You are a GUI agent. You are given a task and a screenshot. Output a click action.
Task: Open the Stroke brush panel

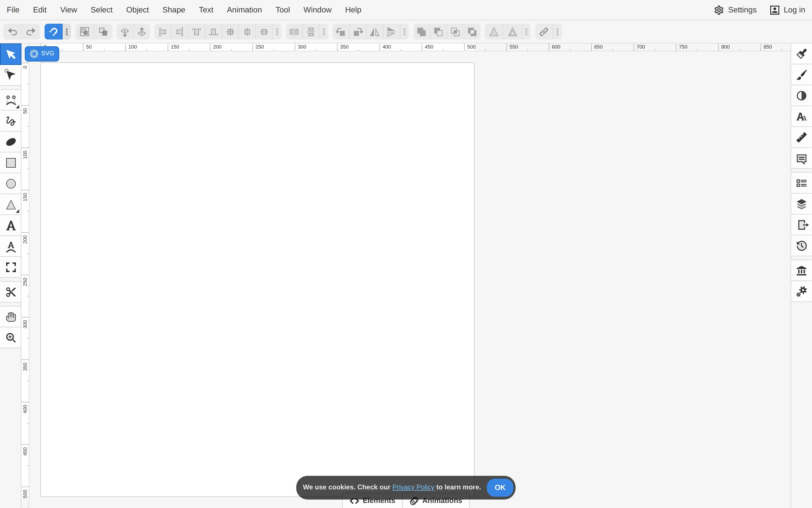[x=801, y=75]
